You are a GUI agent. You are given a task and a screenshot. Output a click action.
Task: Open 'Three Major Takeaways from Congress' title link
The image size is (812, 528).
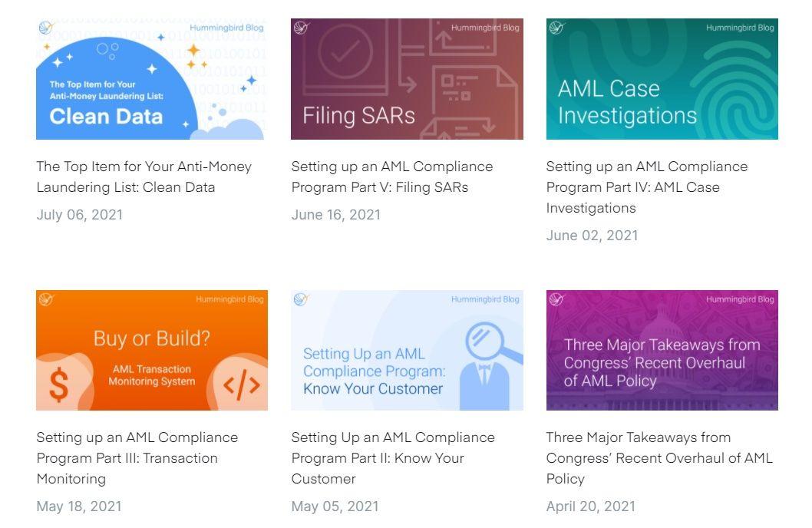pyautogui.click(x=659, y=458)
